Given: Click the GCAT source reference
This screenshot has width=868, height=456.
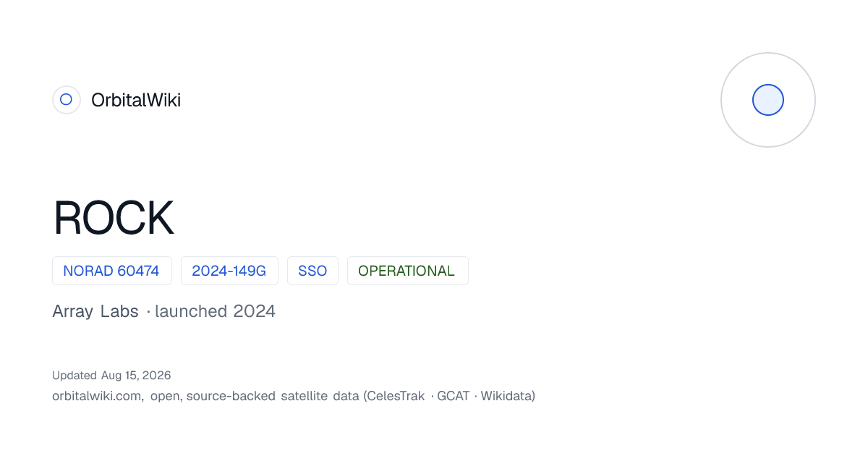Looking at the screenshot, I should click(x=453, y=396).
